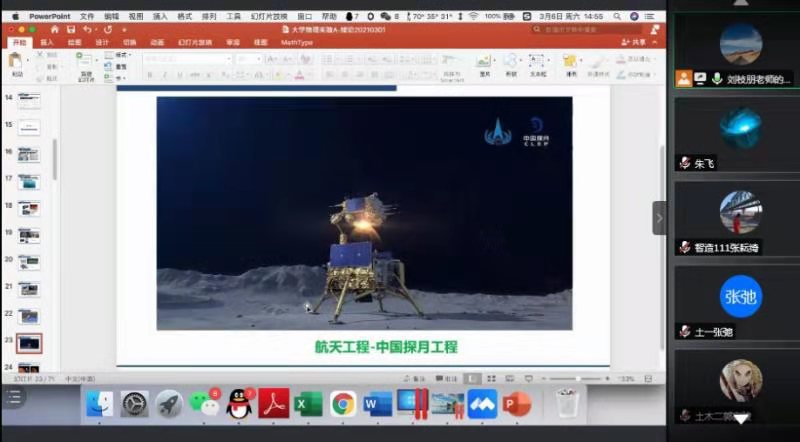The image size is (800, 442).
Task: Open the QQ penguin app in dock
Action: coord(238,404)
